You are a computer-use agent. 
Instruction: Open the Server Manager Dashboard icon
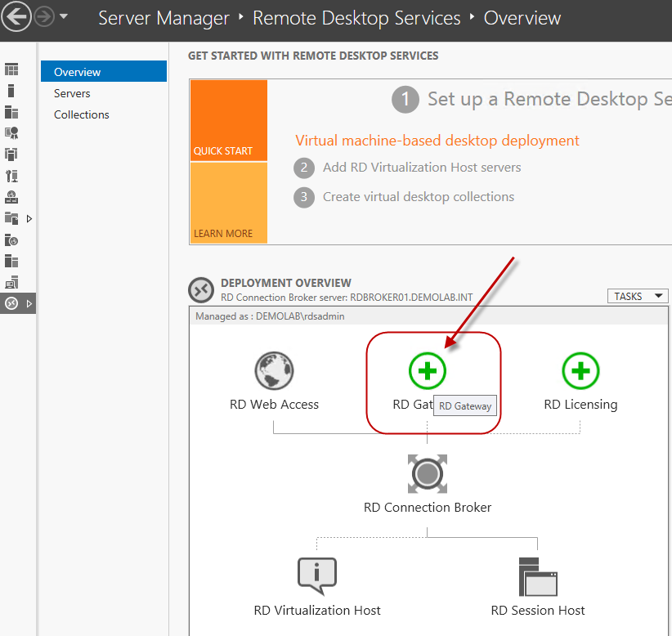pos(11,68)
